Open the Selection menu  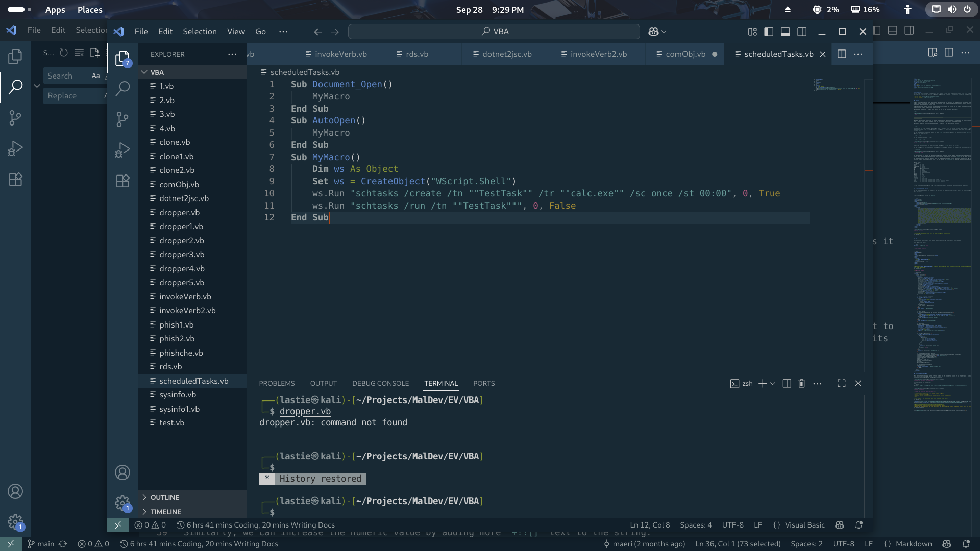pos(200,32)
